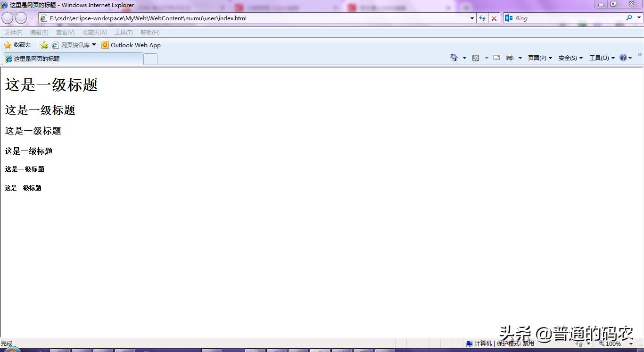Click the magnifier Search button
This screenshot has height=352, width=644.
(x=629, y=18)
